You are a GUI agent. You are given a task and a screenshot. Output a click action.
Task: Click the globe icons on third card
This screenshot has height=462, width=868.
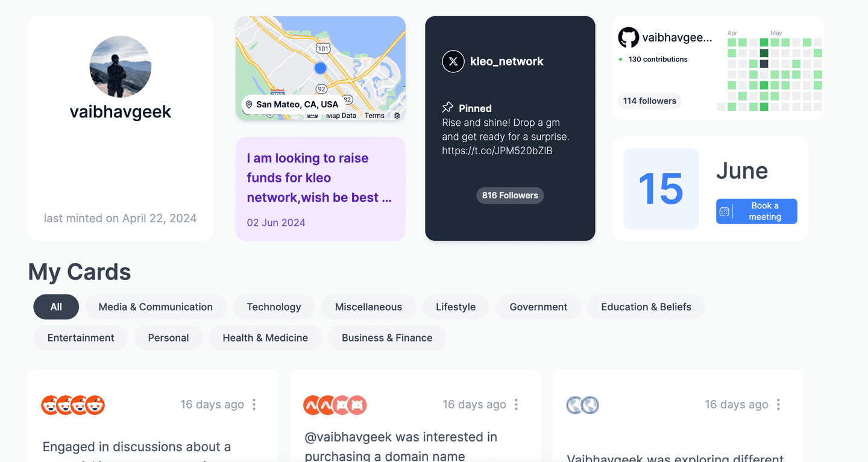pyautogui.click(x=583, y=405)
